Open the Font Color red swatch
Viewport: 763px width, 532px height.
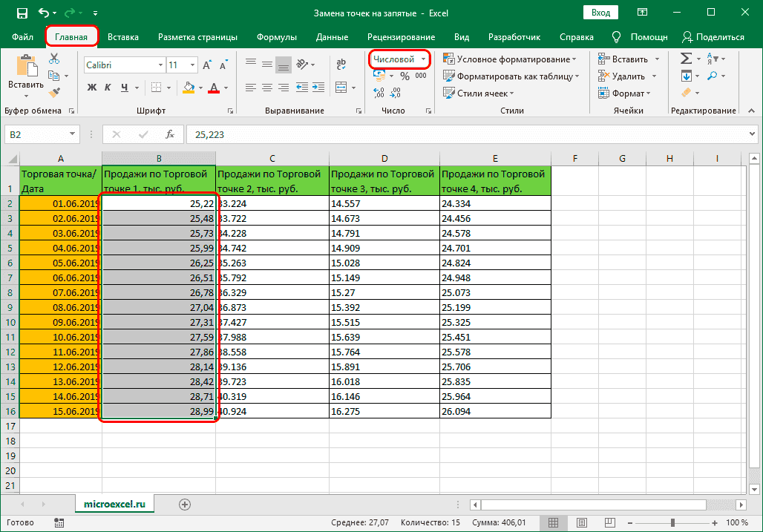coord(214,88)
